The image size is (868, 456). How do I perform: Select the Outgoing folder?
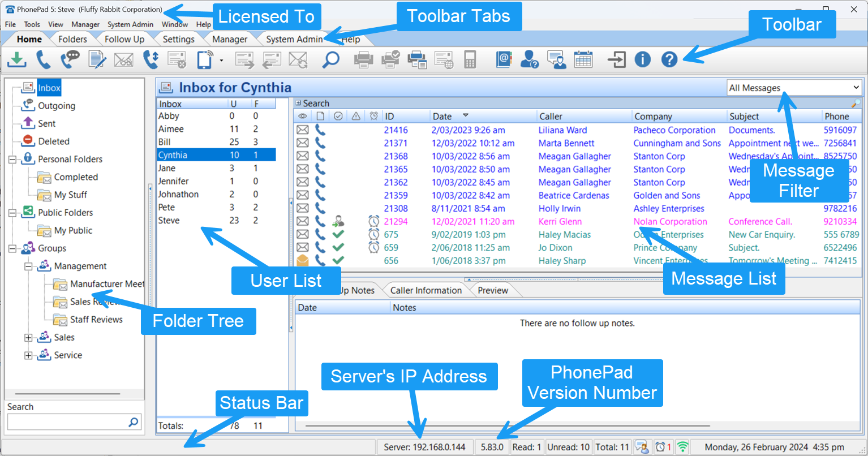pos(57,106)
